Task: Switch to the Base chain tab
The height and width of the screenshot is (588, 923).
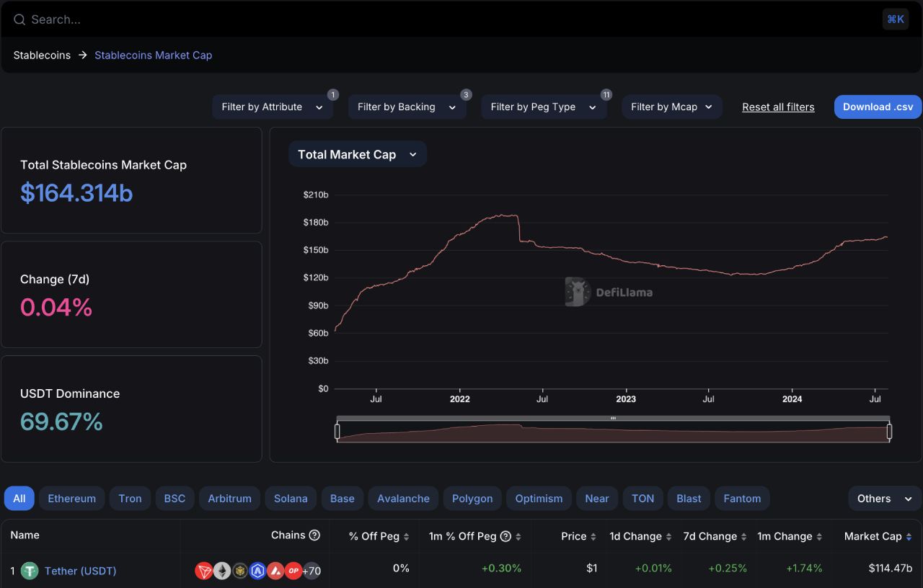Action: coord(343,499)
